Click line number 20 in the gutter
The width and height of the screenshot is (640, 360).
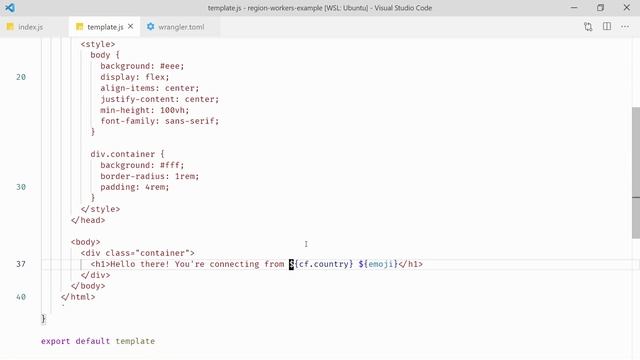pos(21,77)
